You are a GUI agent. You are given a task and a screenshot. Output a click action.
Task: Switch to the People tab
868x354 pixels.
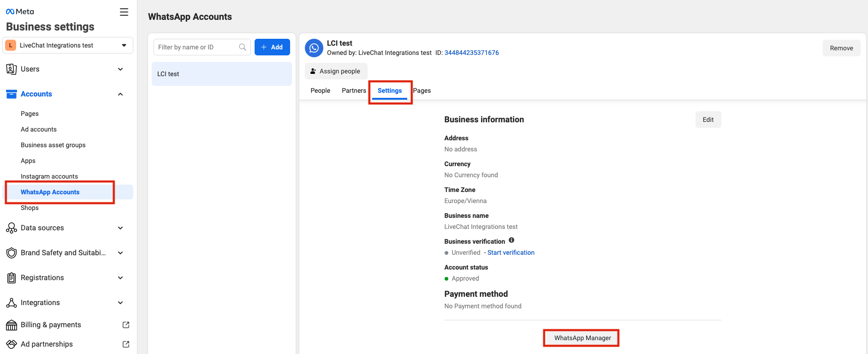[x=321, y=90]
